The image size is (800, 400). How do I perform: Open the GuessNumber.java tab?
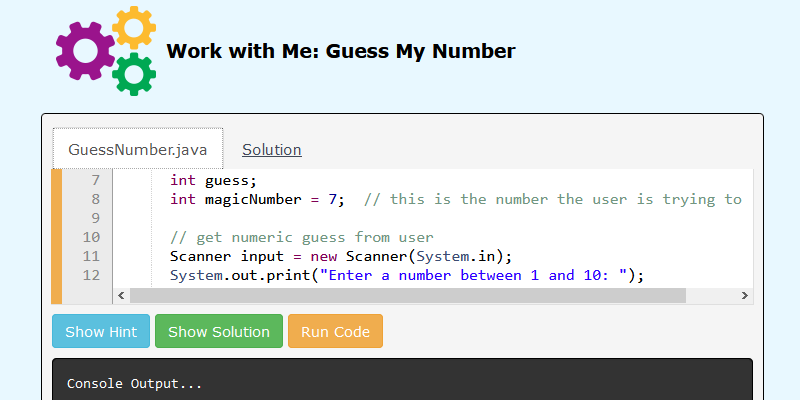(x=138, y=149)
